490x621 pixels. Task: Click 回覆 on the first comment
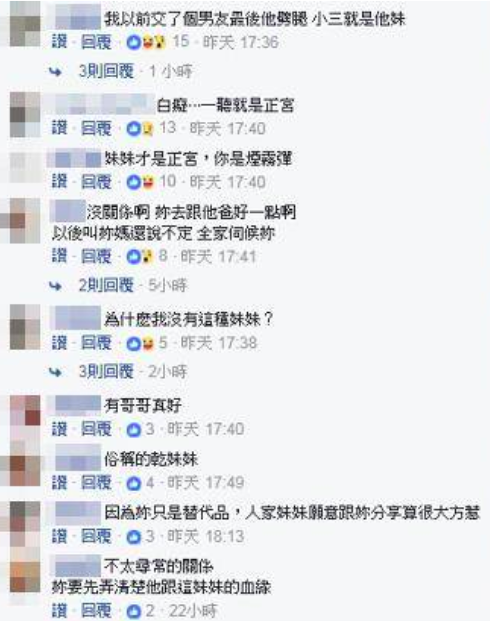coord(96,42)
